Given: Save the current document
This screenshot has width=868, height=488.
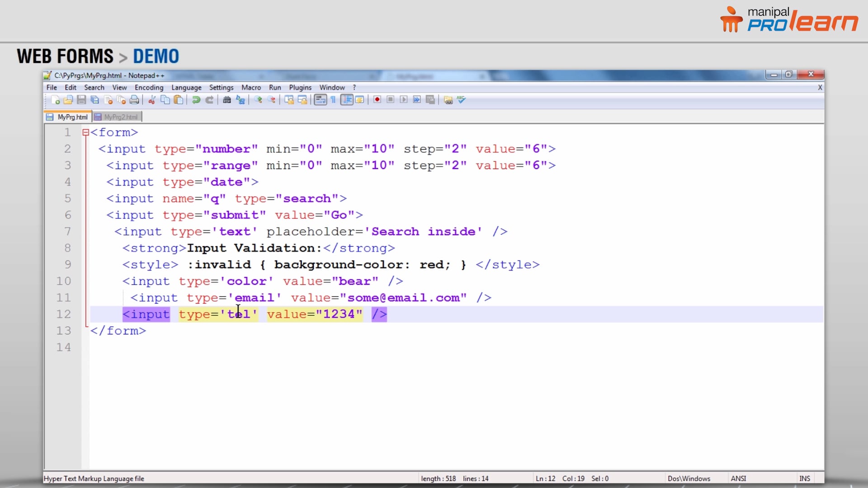Looking at the screenshot, I should pos(81,100).
